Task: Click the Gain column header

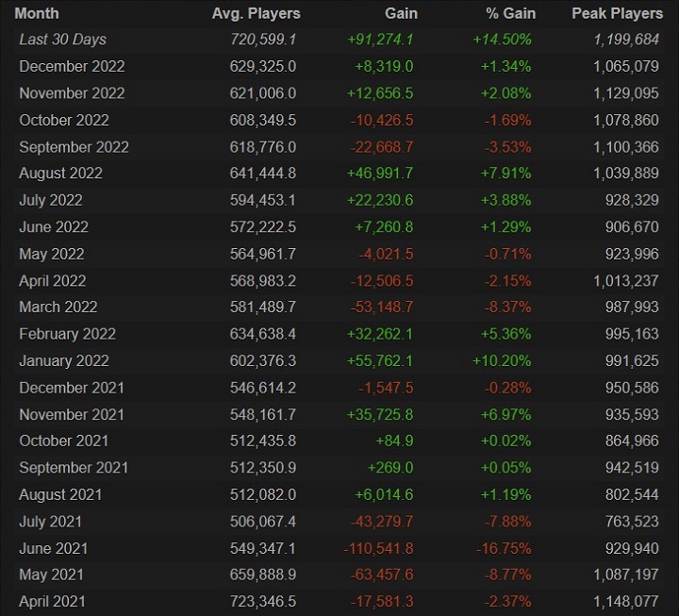Action: pyautogui.click(x=399, y=14)
